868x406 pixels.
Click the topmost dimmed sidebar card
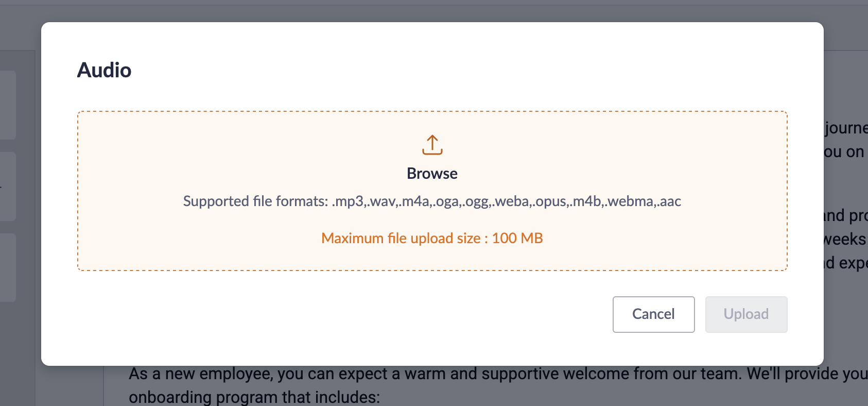7,105
